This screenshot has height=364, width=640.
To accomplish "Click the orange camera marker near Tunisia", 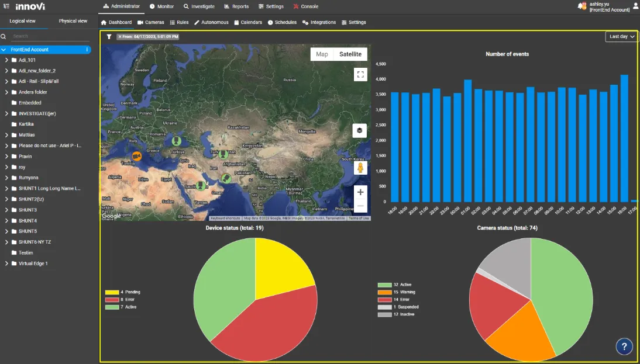I will coord(137,156).
